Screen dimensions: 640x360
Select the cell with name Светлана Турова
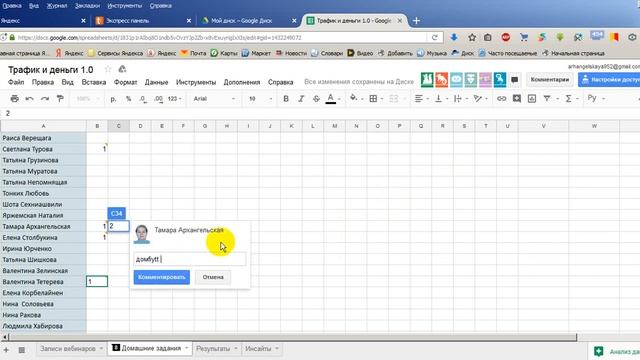click(x=43, y=149)
